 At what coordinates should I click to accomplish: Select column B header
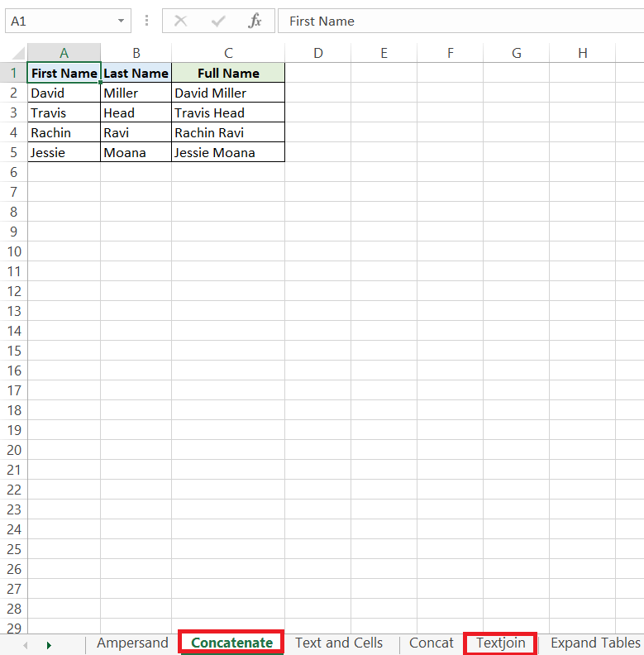click(x=136, y=53)
